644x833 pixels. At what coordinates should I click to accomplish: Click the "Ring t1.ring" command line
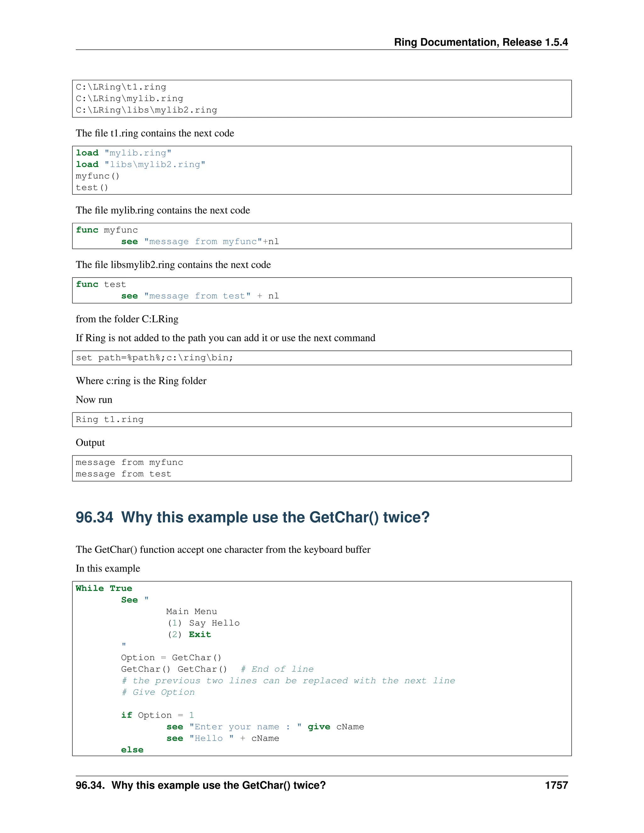click(x=109, y=420)
